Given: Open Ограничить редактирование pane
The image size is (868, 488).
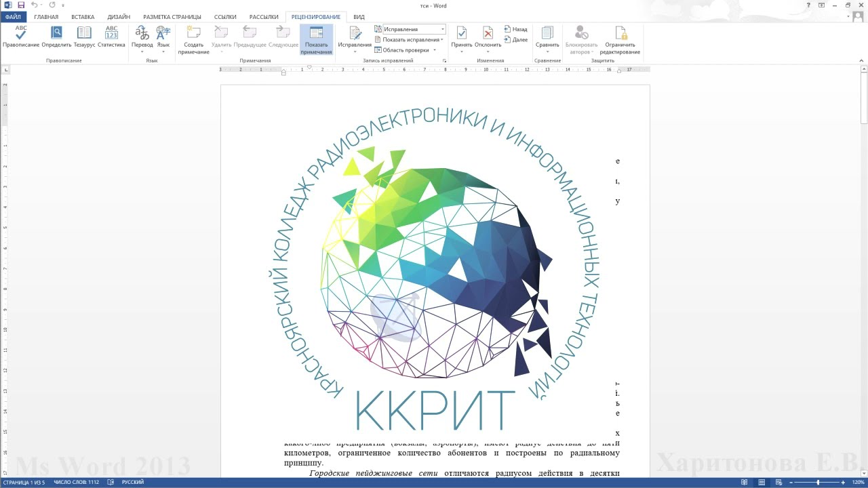Looking at the screenshot, I should click(x=620, y=40).
